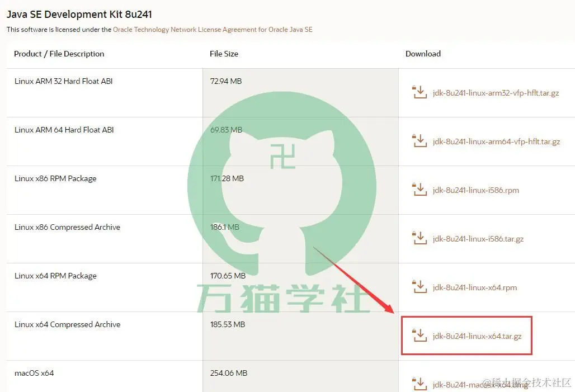Download jdk-8u241-linux-x64.tar.gz file link
The width and height of the screenshot is (575, 392).
click(477, 336)
